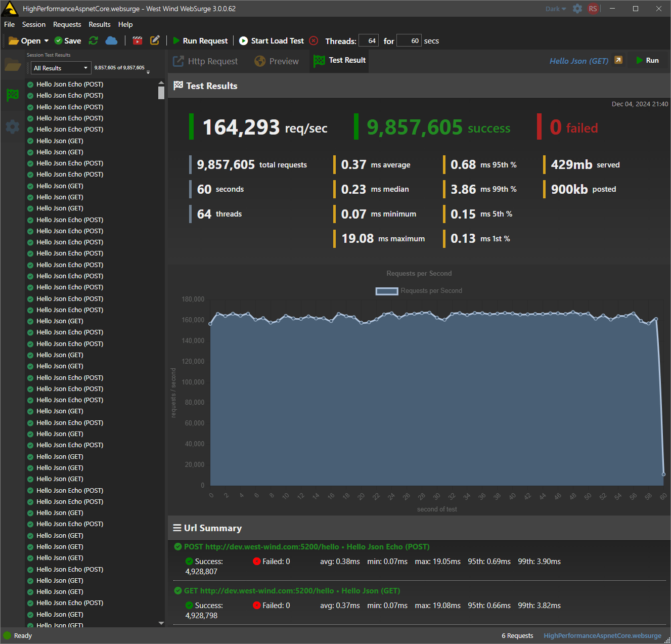Save the current session

(68, 41)
